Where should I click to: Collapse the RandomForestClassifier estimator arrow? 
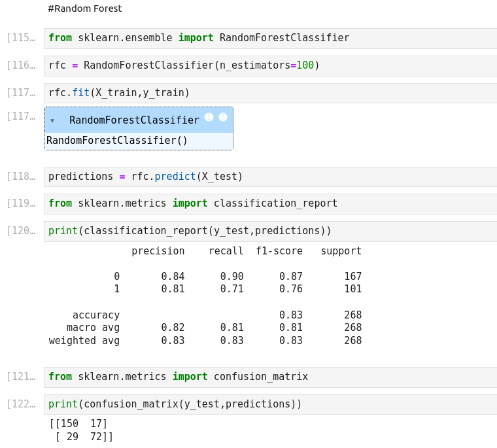[x=52, y=121]
